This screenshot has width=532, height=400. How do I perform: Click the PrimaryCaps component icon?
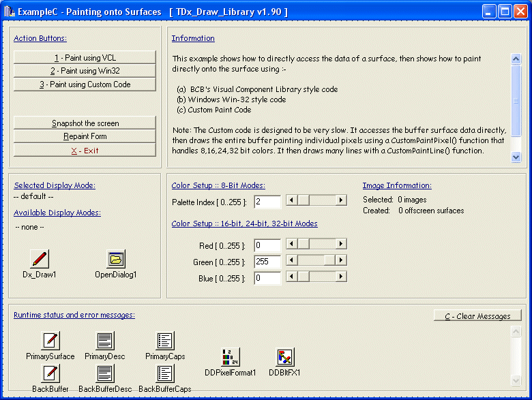pyautogui.click(x=165, y=341)
